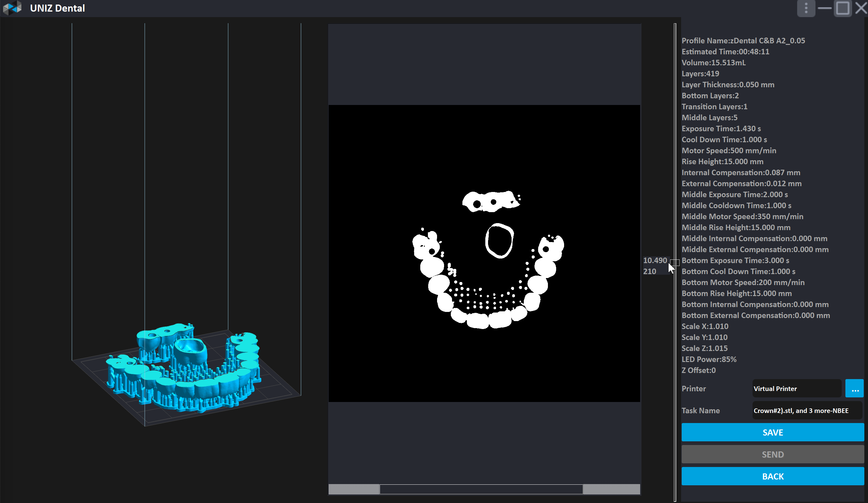The image size is (868, 503).
Task: Click 'Volume:15.513mL' text
Action: [714, 63]
